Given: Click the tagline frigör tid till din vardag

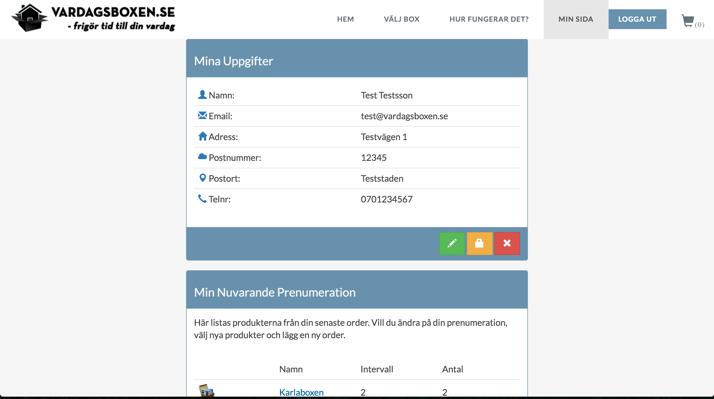Looking at the screenshot, I should point(122,26).
